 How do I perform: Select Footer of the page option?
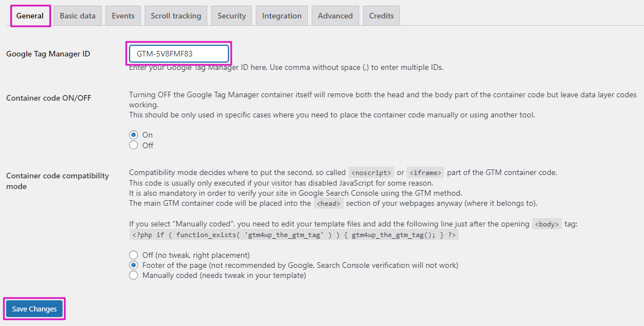[x=133, y=265]
